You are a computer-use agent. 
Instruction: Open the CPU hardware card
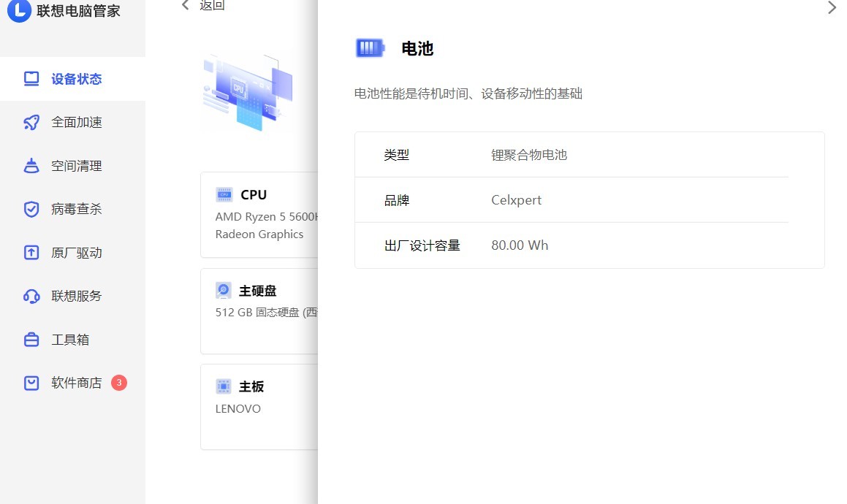259,215
